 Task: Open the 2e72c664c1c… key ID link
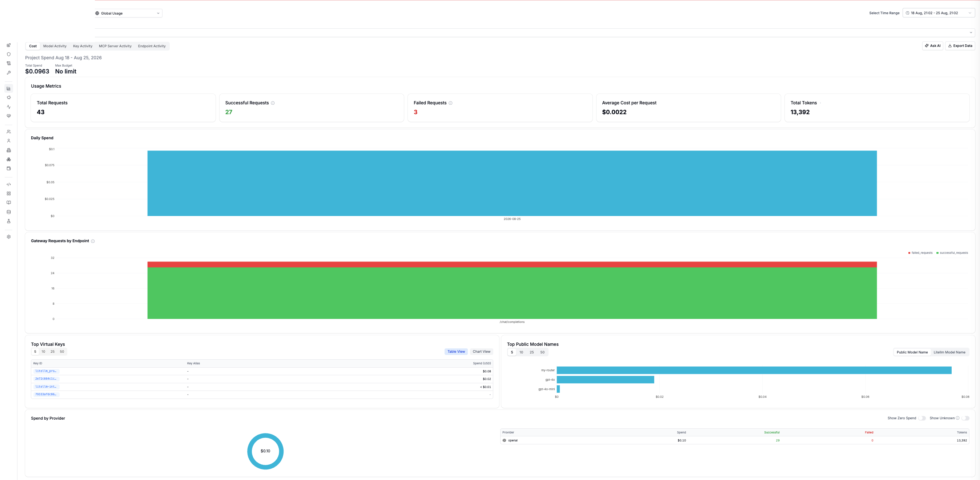(46, 379)
